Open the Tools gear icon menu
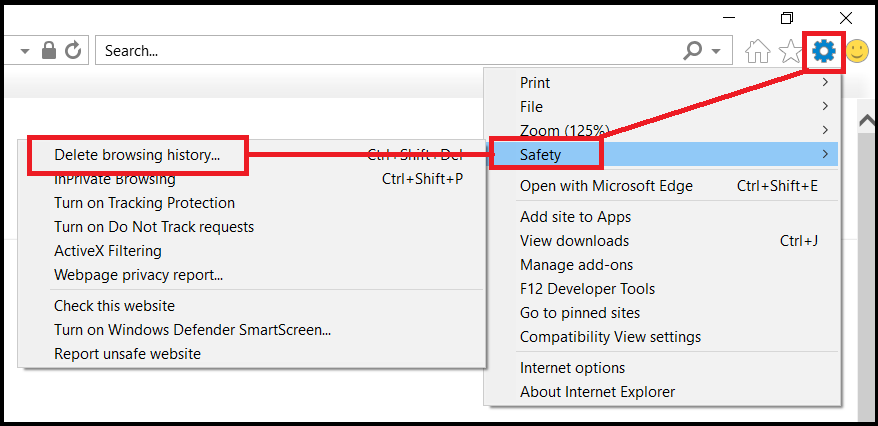 (x=824, y=52)
